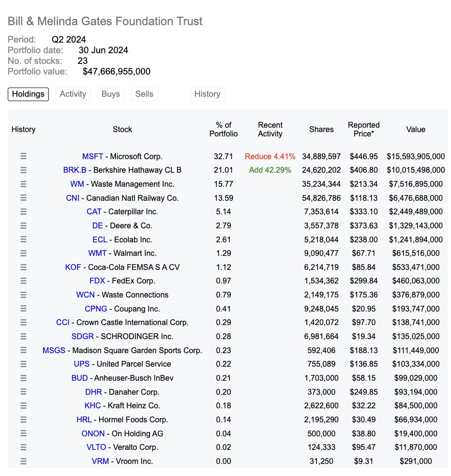
Task: Open the history icon for Crown Castle row
Action: [x=23, y=322]
